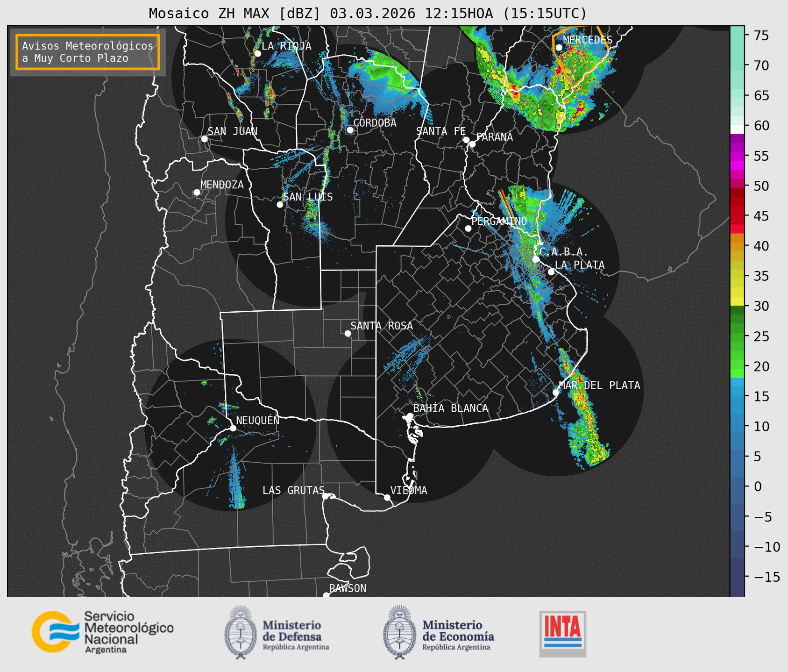The height and width of the screenshot is (672, 788).
Task: Click the Servicio Meteorológico Nacional sun-and-flag logo
Action: pyautogui.click(x=55, y=631)
